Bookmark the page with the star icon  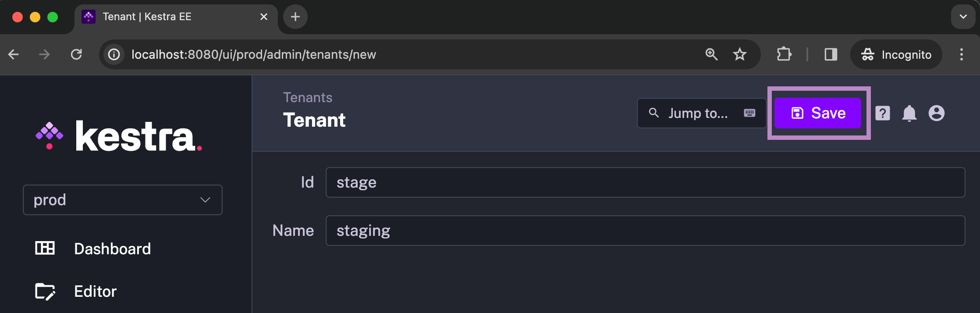(x=740, y=54)
